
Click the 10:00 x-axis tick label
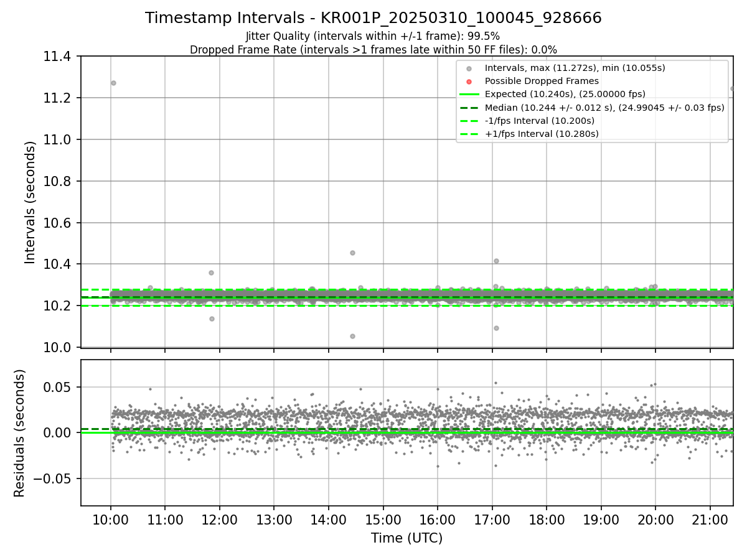point(111,520)
